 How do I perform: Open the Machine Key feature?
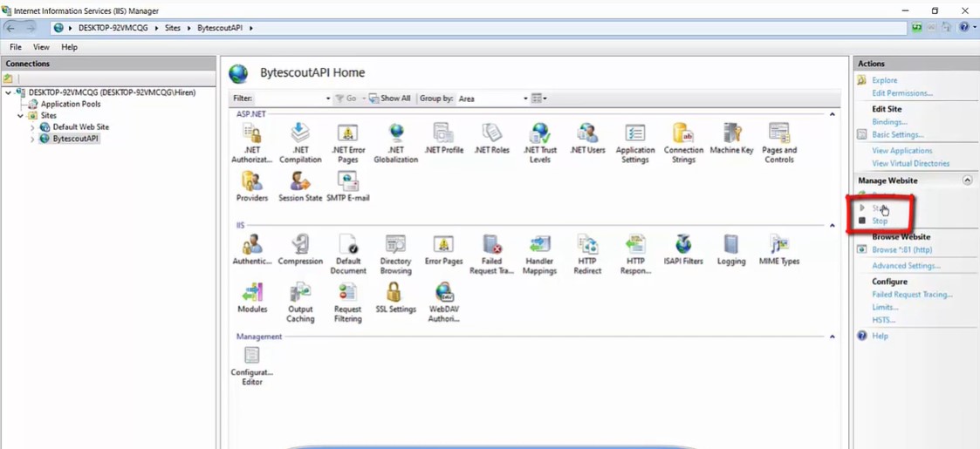[x=731, y=138]
